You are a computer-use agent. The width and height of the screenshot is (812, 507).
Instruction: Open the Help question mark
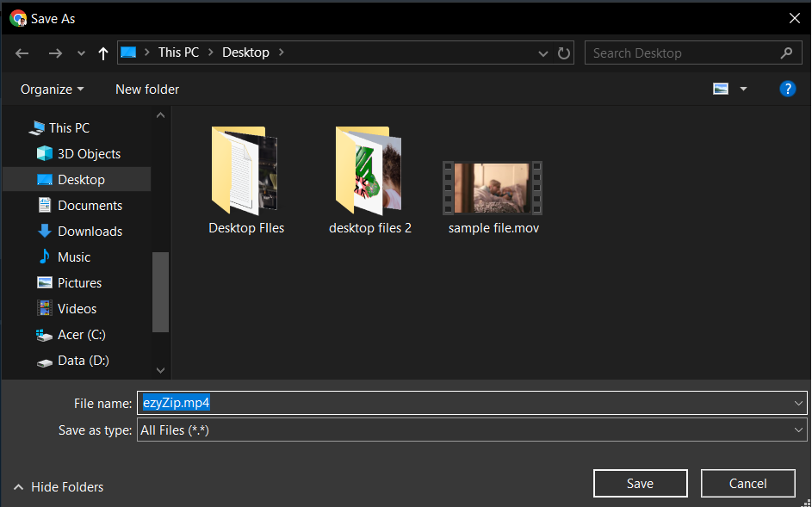[x=788, y=88]
